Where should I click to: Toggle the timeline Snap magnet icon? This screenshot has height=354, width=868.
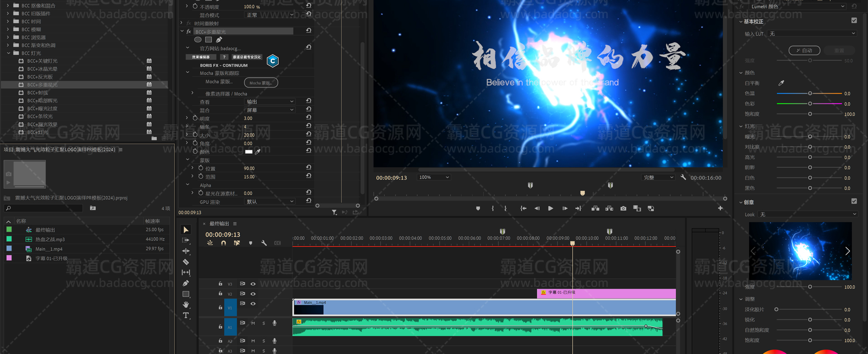click(223, 243)
